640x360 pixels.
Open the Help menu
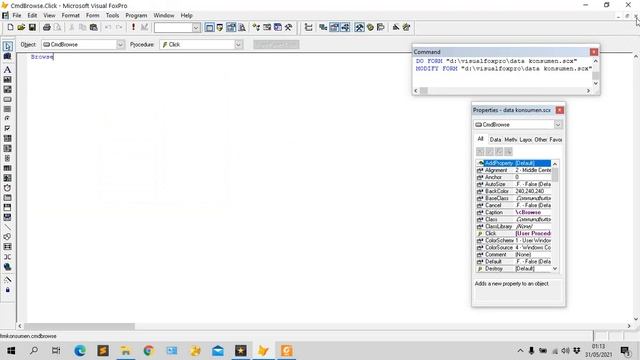187,16
